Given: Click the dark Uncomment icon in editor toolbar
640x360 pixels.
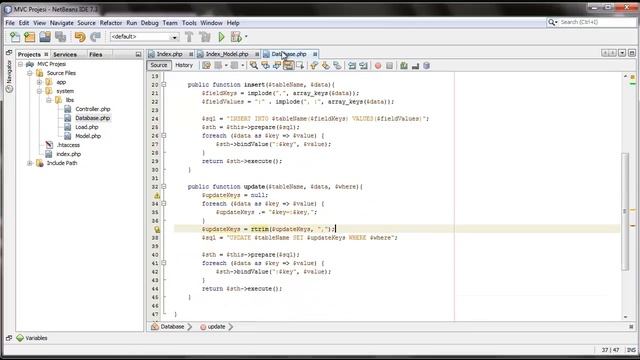Looking at the screenshot, I should pyautogui.click(x=415, y=65).
